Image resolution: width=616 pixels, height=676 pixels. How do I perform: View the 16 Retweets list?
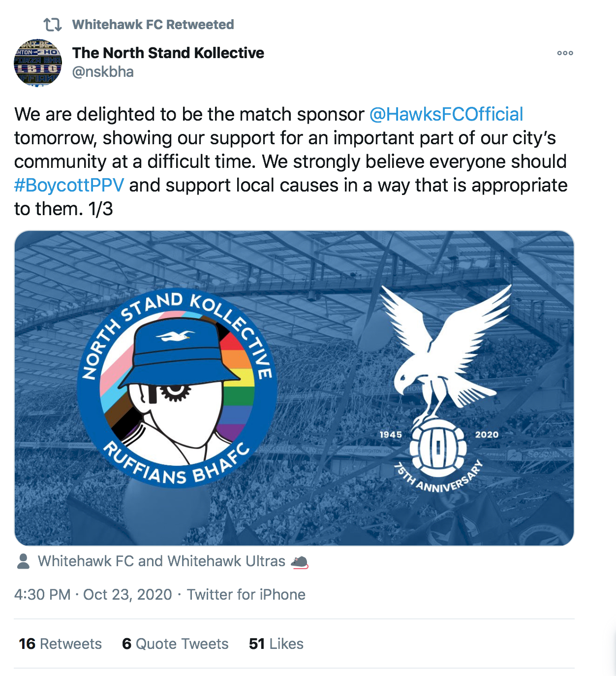[x=60, y=644]
